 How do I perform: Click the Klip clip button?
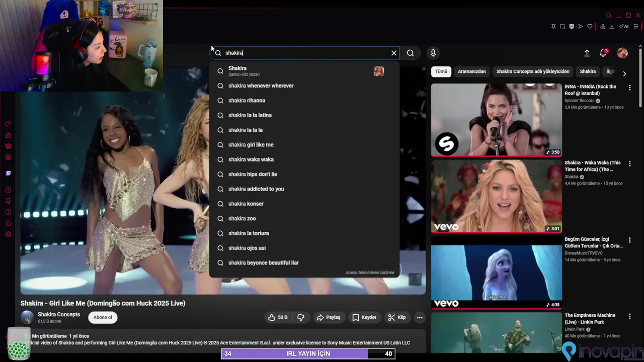397,317
